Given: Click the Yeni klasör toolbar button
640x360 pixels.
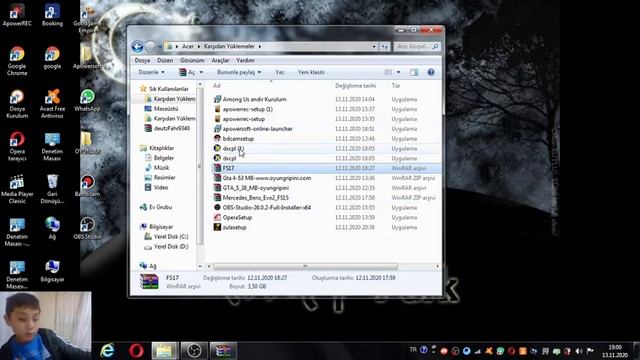Looking at the screenshot, I should click(x=311, y=72).
